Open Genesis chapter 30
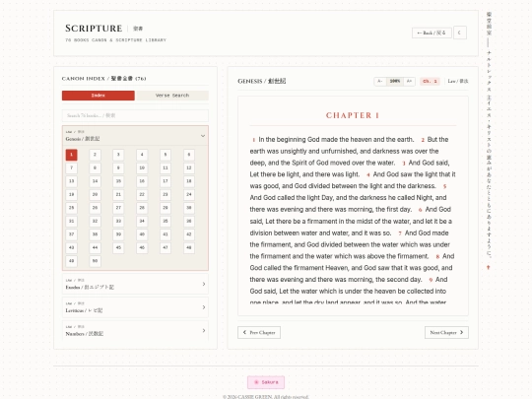 tap(189, 208)
